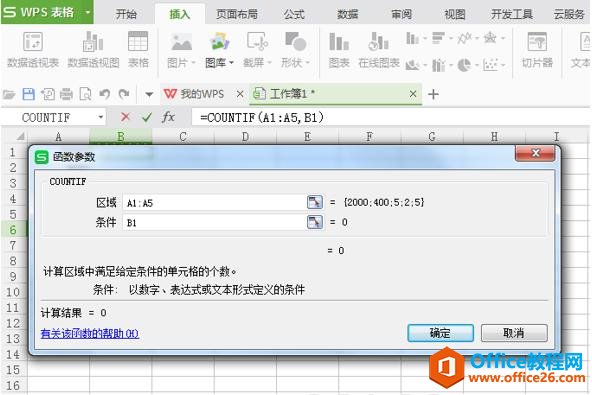
Task: Select column D header
Action: click(x=245, y=136)
